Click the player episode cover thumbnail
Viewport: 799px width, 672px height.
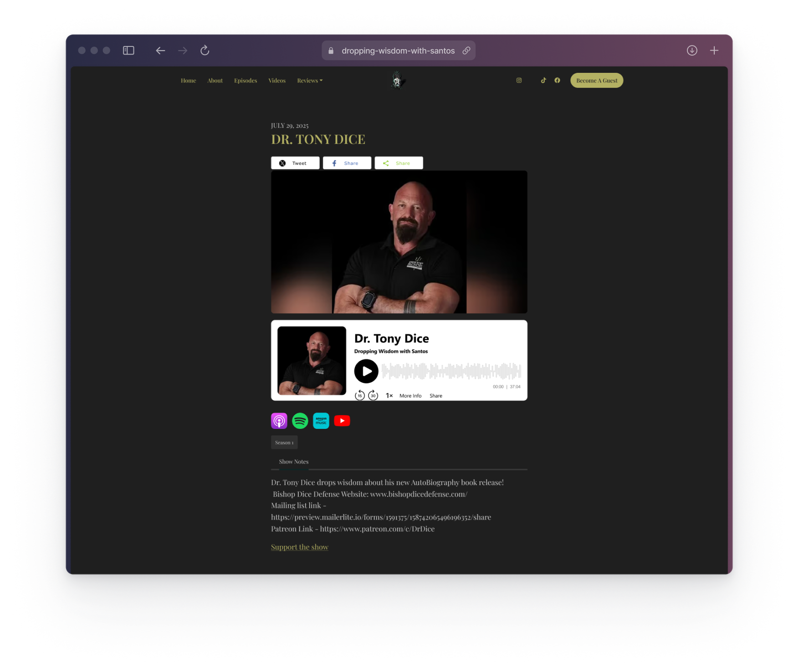click(312, 361)
